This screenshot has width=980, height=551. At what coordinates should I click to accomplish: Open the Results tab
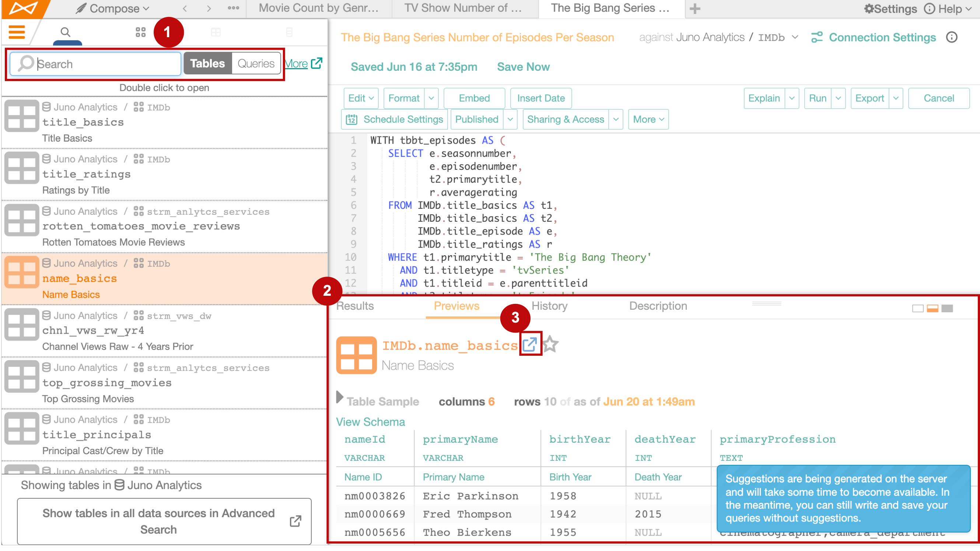pos(354,306)
